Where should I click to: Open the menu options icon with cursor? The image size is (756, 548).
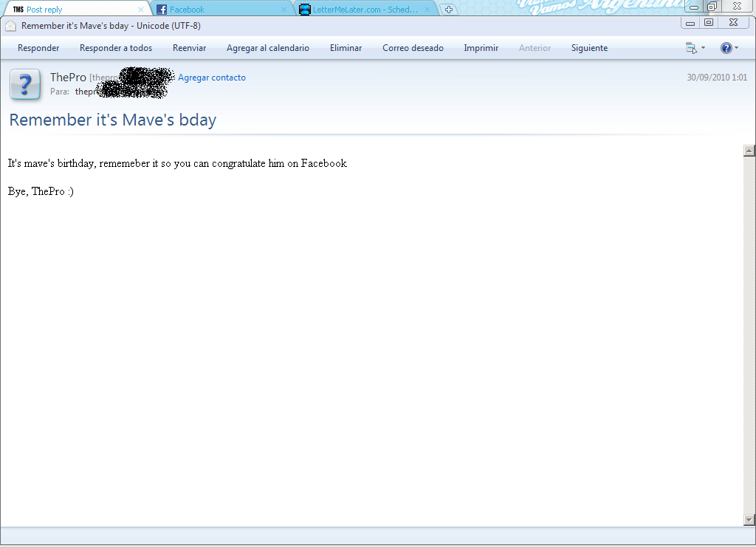click(x=691, y=48)
